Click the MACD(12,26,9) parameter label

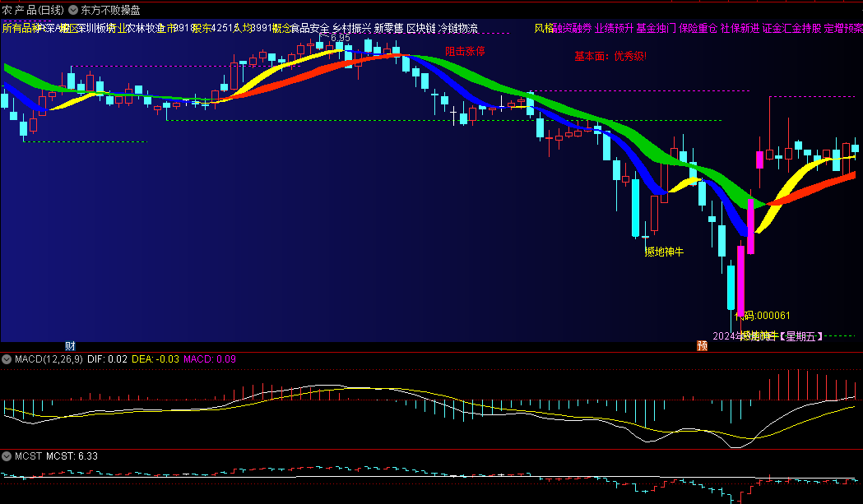click(49, 359)
